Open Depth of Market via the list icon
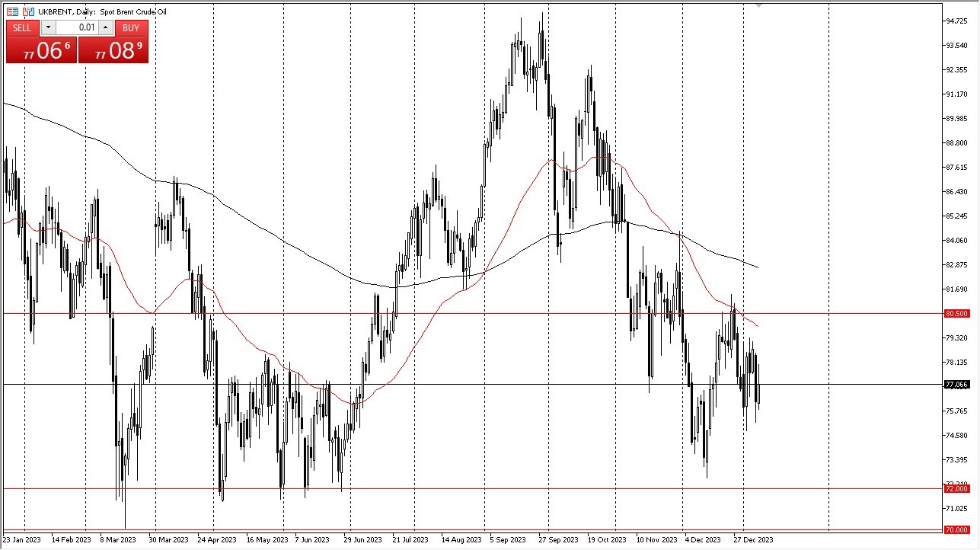The height and width of the screenshot is (550, 980). [12, 11]
